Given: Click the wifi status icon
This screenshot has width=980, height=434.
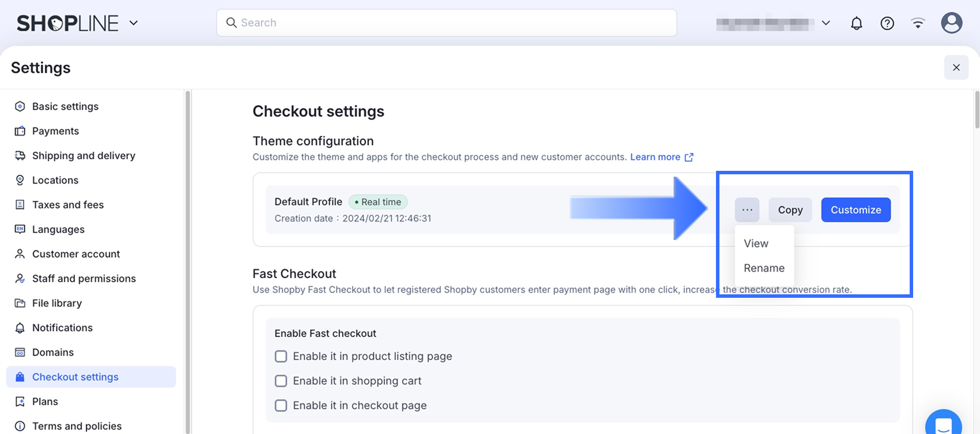Looking at the screenshot, I should click(x=918, y=23).
